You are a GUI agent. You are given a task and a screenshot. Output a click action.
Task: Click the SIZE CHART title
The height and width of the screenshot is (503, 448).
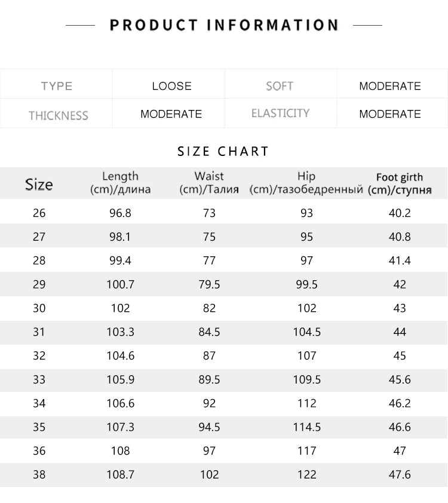(x=223, y=151)
